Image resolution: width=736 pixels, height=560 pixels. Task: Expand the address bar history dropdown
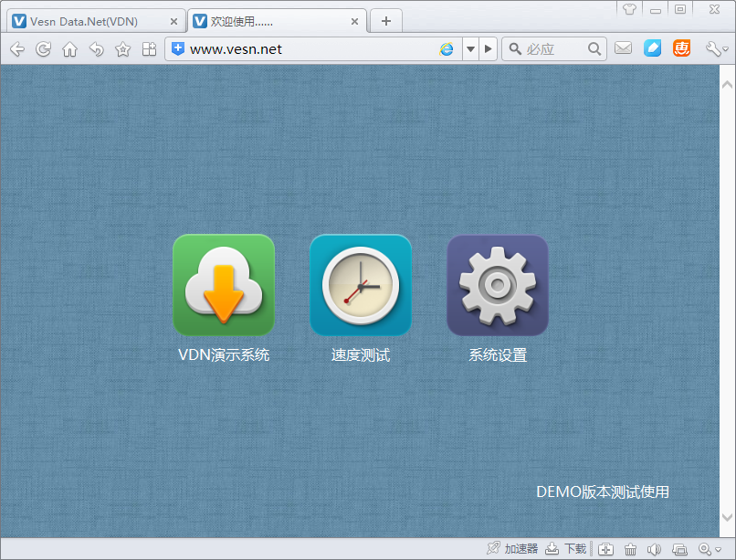(470, 49)
